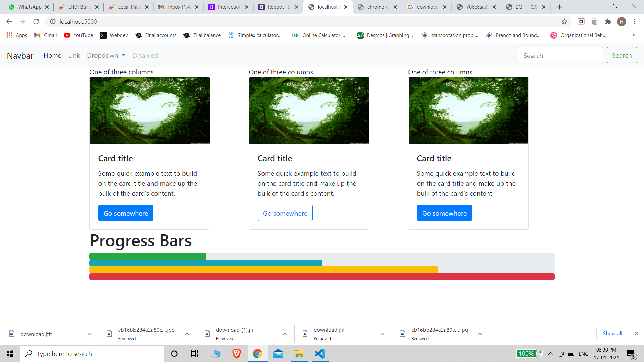
Task: Click the browser reload page icon
Action: click(36, 22)
